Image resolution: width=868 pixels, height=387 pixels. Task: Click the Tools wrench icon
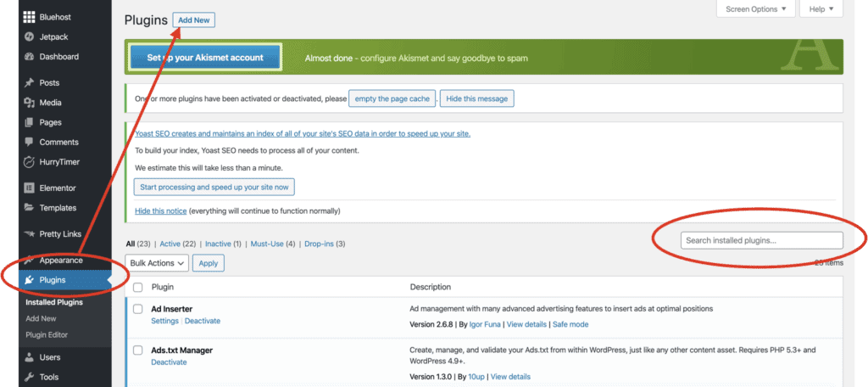pos(30,377)
